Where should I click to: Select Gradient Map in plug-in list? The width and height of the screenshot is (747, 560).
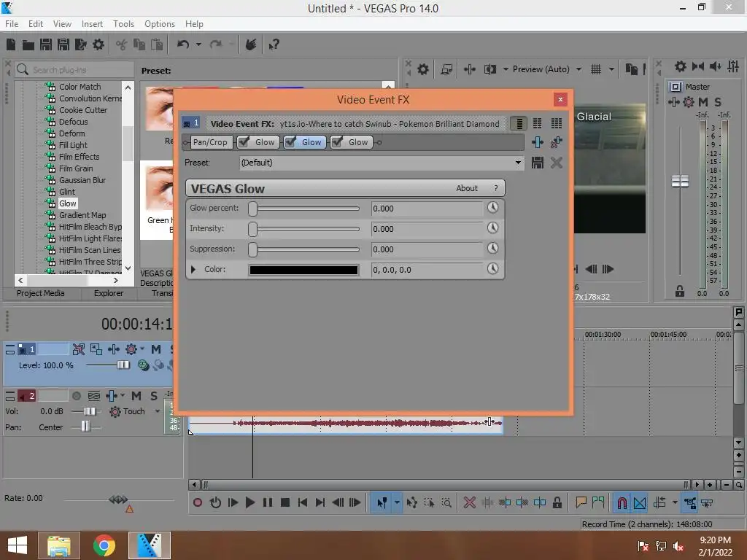click(82, 215)
